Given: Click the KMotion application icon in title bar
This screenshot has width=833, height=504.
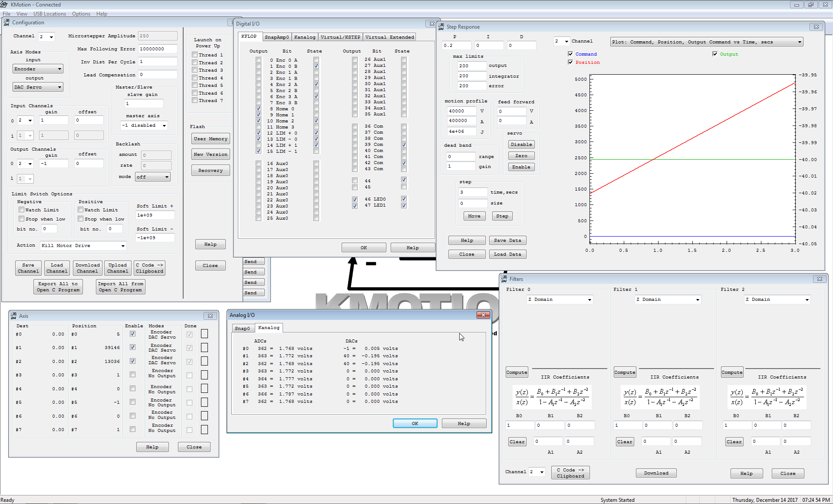Looking at the screenshot, I should [x=4, y=4].
